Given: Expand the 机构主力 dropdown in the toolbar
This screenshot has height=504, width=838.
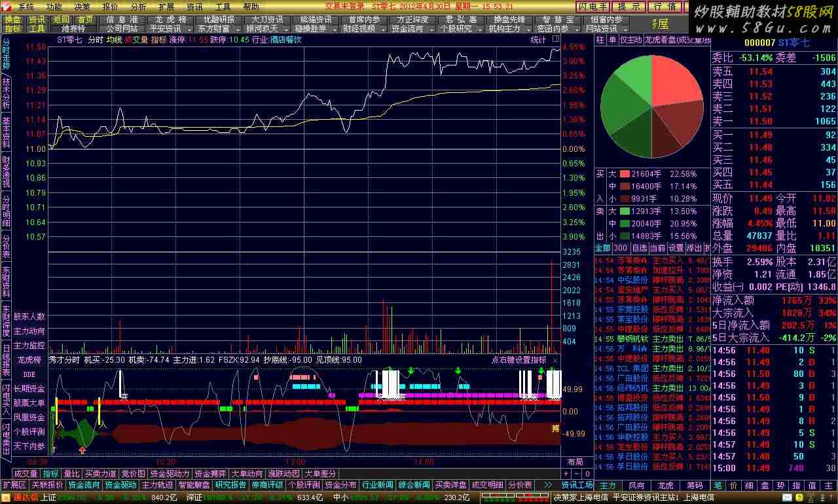Looking at the screenshot, I should [x=529, y=29].
